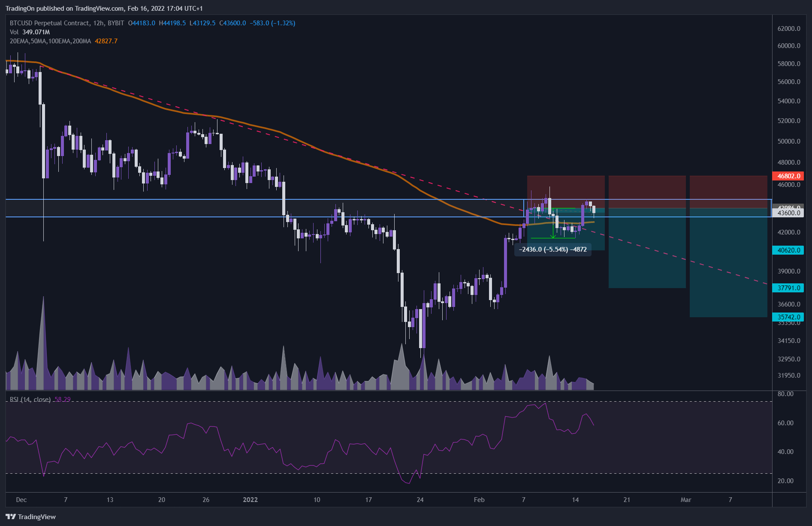The width and height of the screenshot is (812, 526).
Task: Click the 56000.0 price axis label
Action: tap(789, 82)
